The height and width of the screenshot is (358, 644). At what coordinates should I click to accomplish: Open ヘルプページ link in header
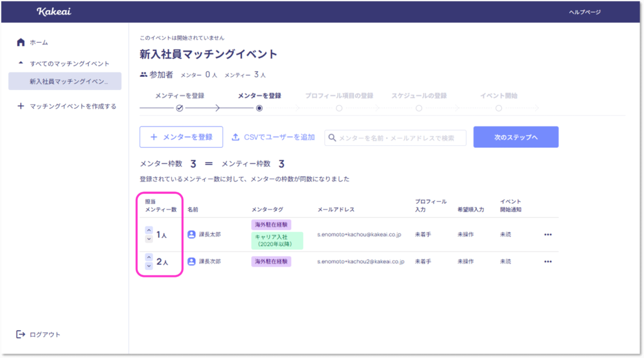[584, 12]
